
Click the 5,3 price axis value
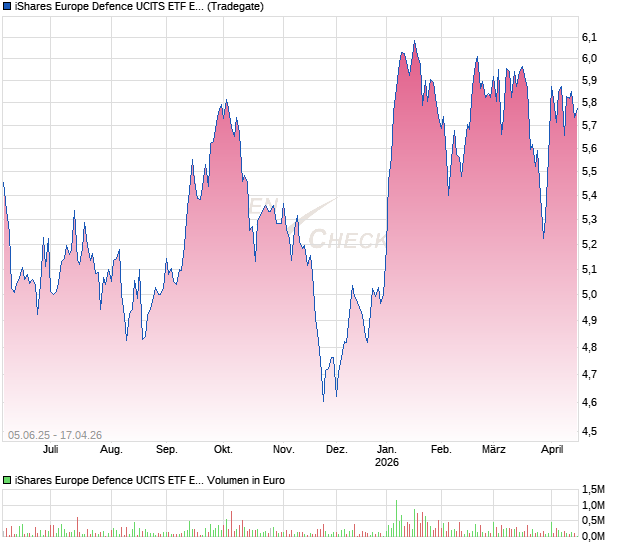[x=589, y=219]
